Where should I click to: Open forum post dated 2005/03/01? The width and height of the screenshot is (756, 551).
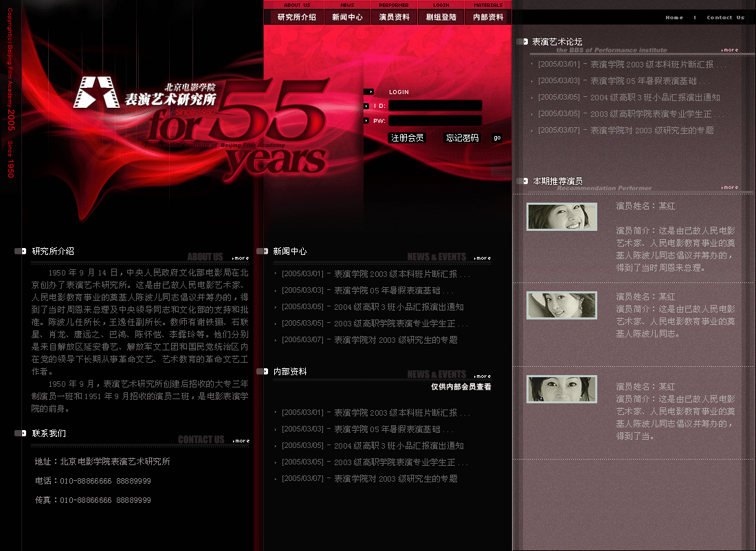[x=632, y=64]
